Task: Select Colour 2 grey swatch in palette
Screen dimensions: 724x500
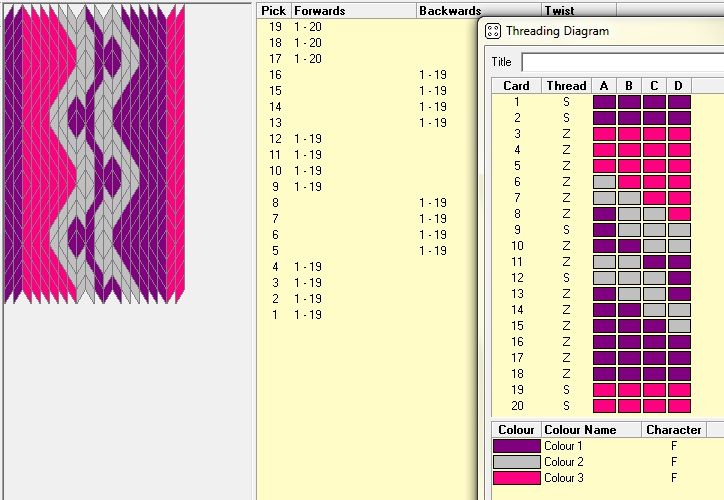Action: pyautogui.click(x=517, y=462)
